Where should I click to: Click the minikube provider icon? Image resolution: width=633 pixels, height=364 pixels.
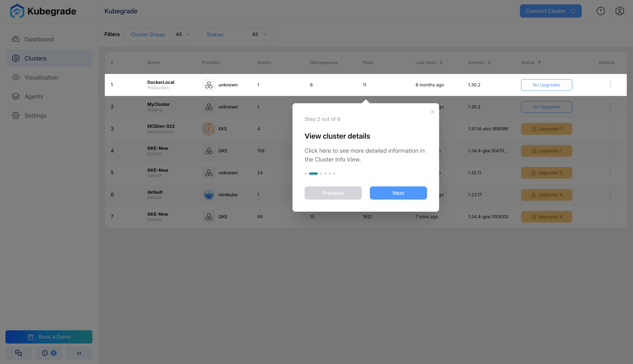coord(209,195)
